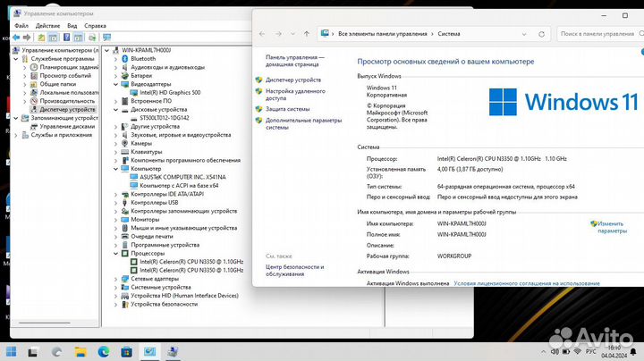Open Дополнительные параметры системы link

pos(303,124)
